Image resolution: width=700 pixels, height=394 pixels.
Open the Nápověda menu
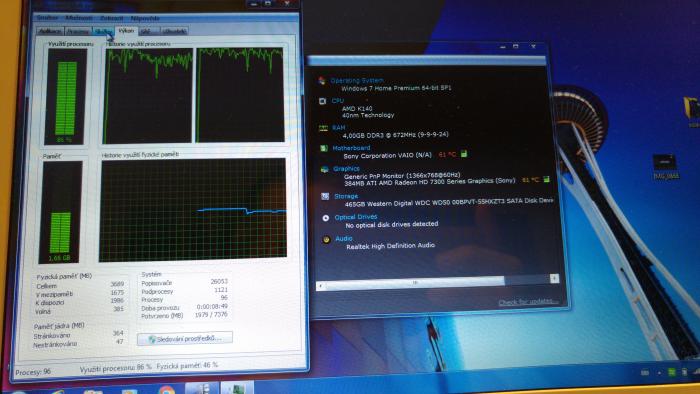point(145,18)
